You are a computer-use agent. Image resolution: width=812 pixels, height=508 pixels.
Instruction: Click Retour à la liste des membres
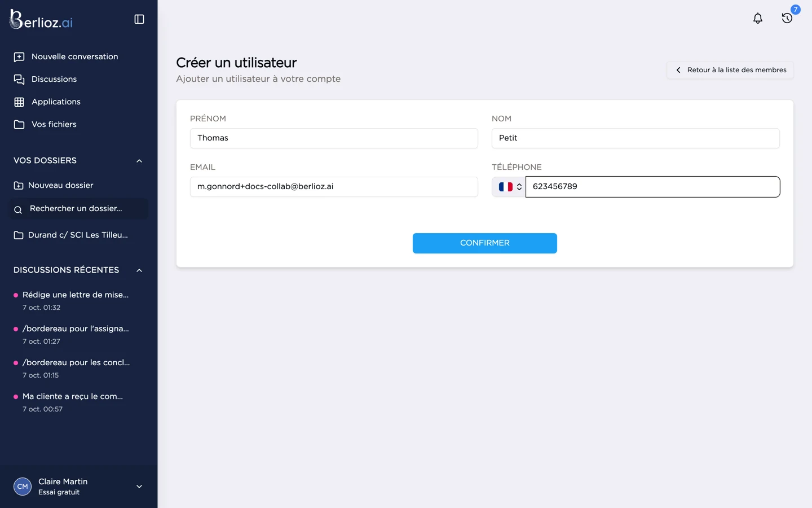730,70
